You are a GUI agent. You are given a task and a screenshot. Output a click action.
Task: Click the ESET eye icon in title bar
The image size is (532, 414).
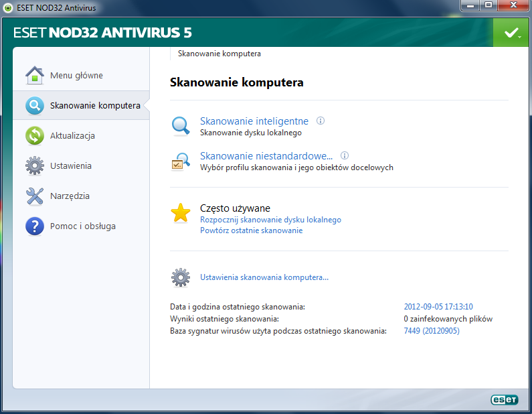[8, 8]
